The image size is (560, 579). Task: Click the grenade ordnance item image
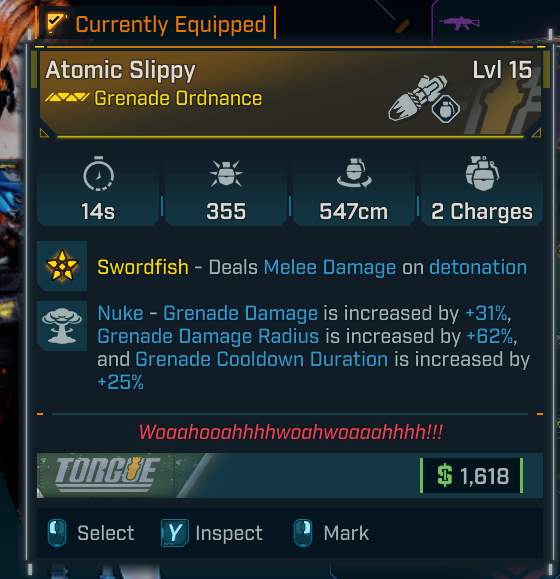424,98
